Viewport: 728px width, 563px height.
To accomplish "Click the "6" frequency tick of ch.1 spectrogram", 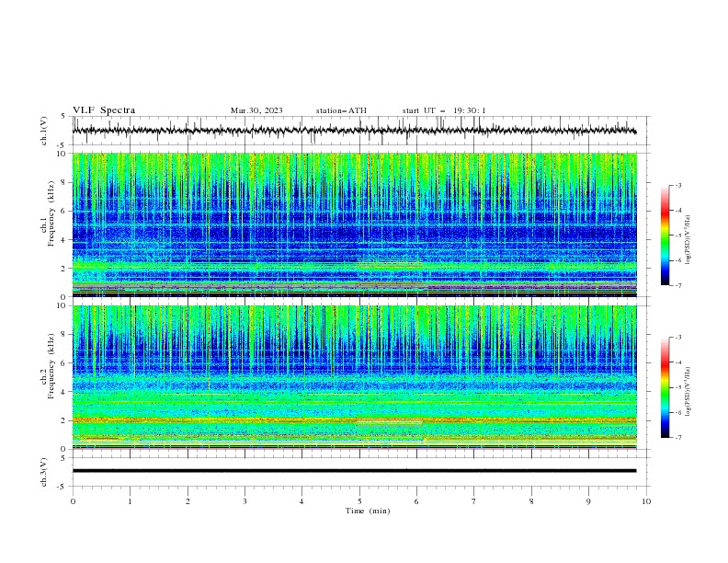I will (x=64, y=211).
